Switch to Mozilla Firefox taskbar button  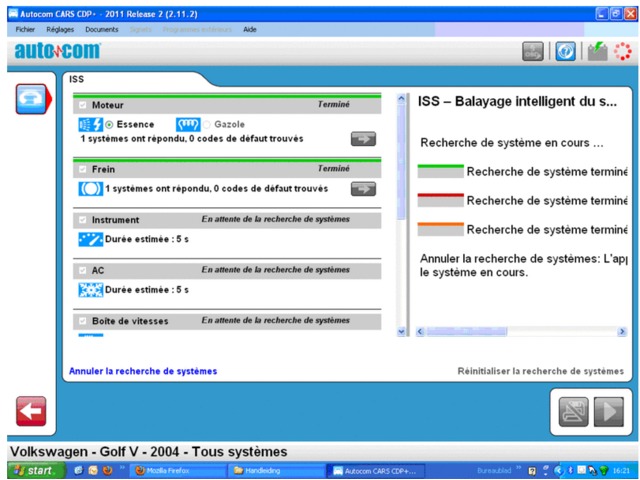pos(180,471)
